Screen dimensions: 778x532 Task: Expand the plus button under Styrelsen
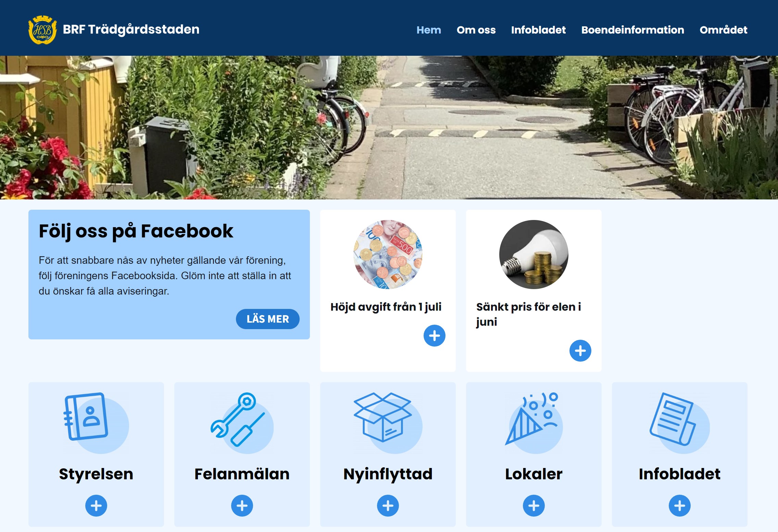96,506
